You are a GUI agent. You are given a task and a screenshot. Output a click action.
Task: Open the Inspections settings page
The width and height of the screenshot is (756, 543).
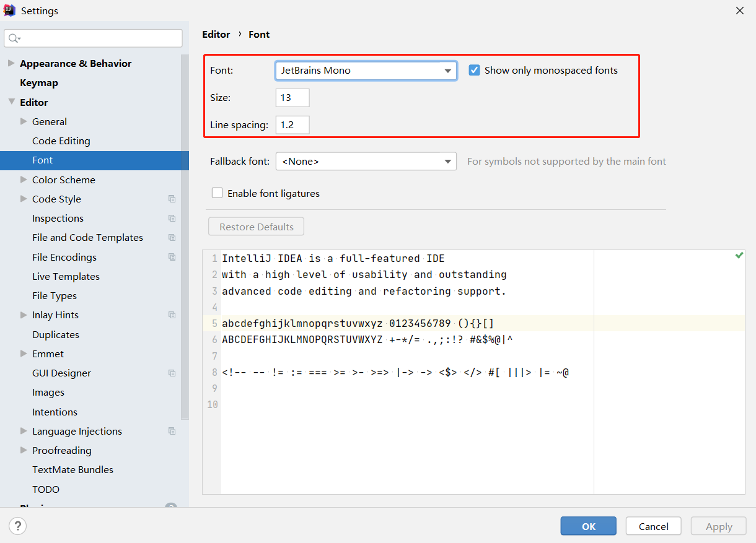(58, 219)
